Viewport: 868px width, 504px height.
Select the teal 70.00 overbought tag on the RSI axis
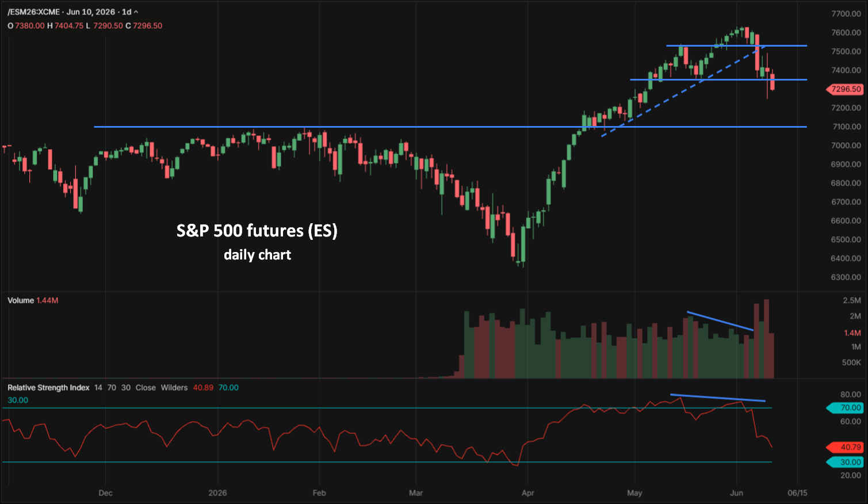846,408
